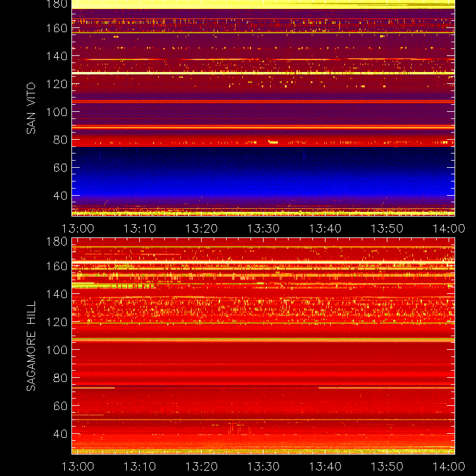Click 13:10 time label under Sagamore Hill plot
476x476 pixels.
pos(140,466)
